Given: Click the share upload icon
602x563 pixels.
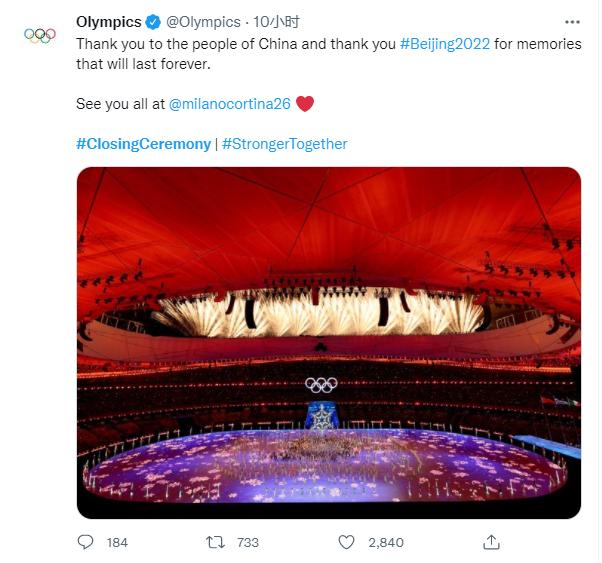Looking at the screenshot, I should click(x=491, y=542).
